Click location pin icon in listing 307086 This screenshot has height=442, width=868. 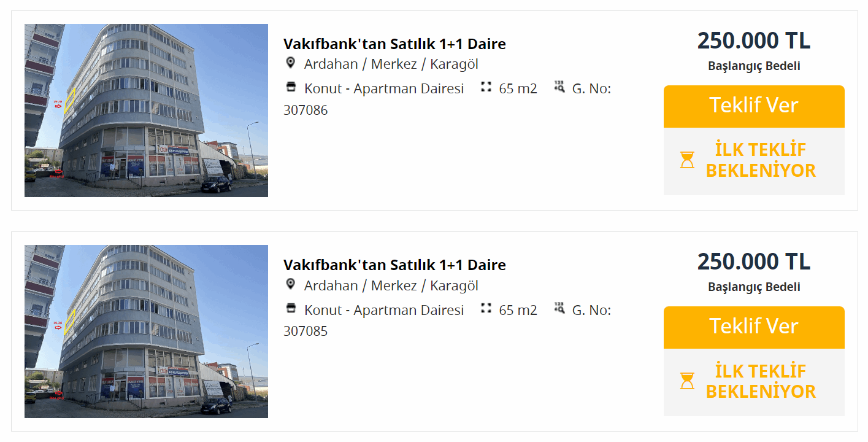click(291, 63)
